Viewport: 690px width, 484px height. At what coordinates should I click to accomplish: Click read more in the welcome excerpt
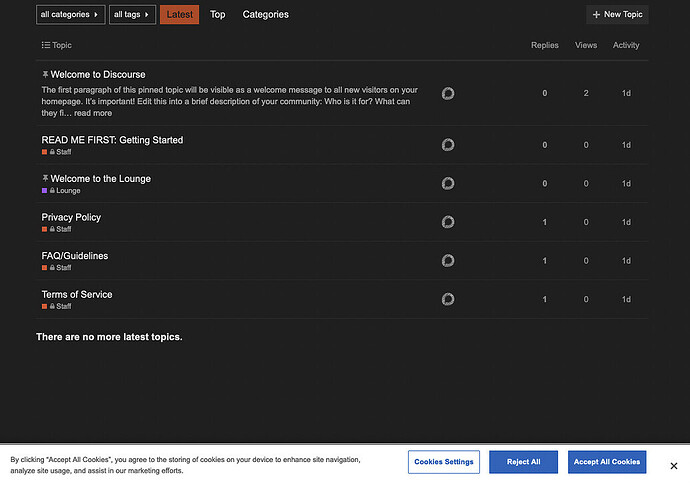click(x=93, y=113)
